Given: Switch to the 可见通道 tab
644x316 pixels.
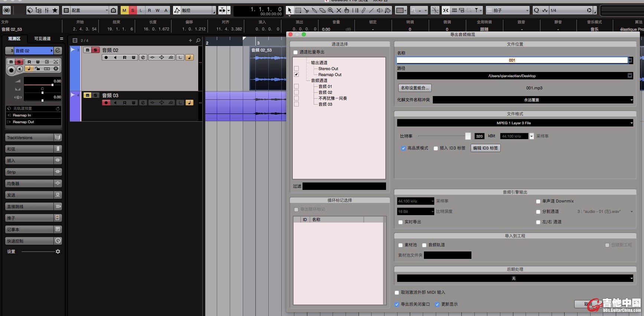Looking at the screenshot, I should click(x=42, y=39).
